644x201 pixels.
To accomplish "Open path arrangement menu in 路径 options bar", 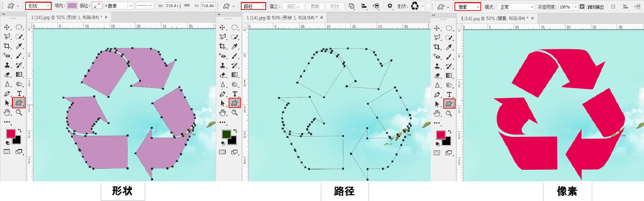I will click(376, 6).
